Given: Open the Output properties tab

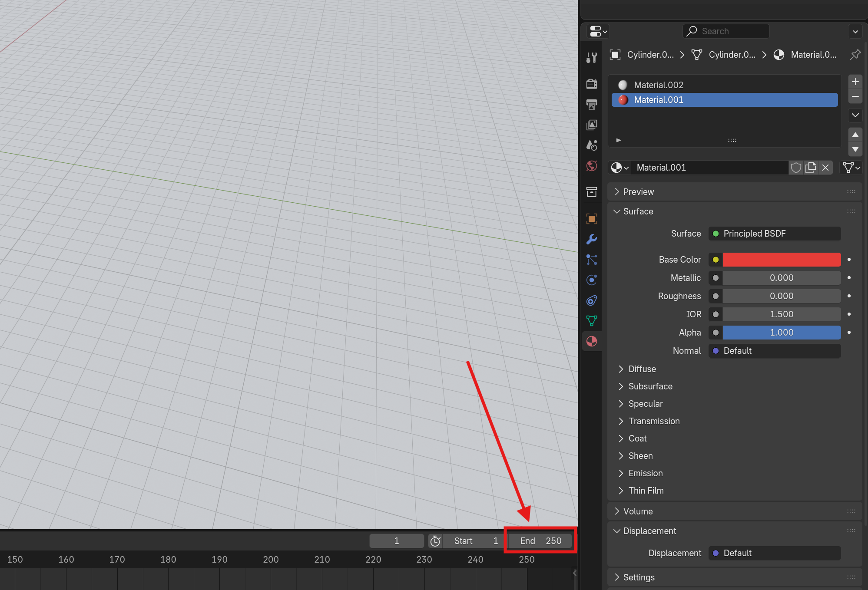Looking at the screenshot, I should [x=592, y=104].
